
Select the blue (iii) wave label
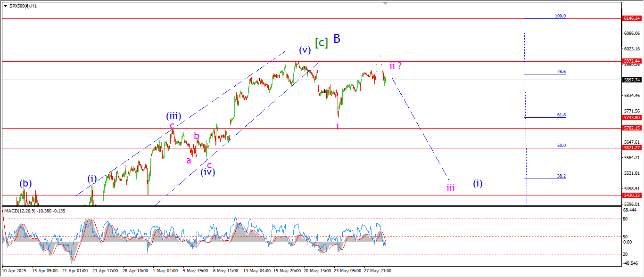pos(173,116)
